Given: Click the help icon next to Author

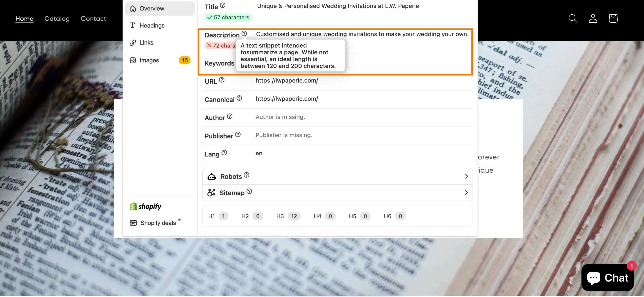Looking at the screenshot, I should 229,116.
